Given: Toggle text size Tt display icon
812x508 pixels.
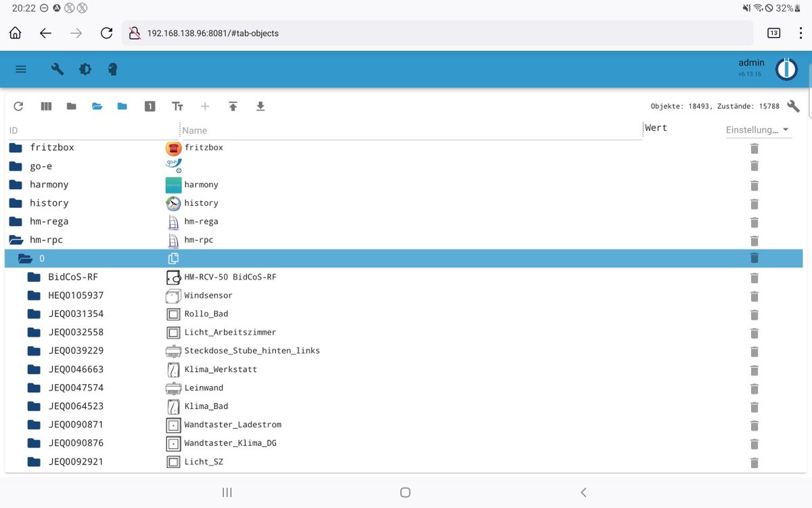Looking at the screenshot, I should pyautogui.click(x=177, y=106).
